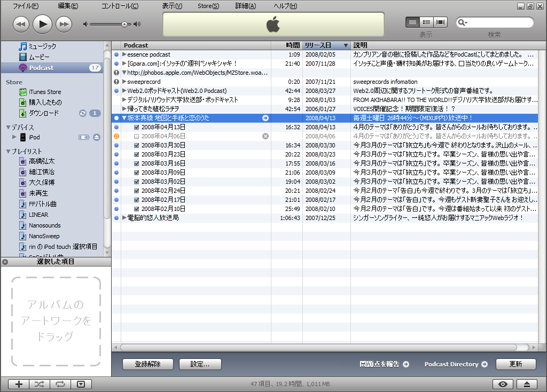Hide the artwork viewer panel button
The image size is (547, 392).
pyautogui.click(x=81, y=384)
